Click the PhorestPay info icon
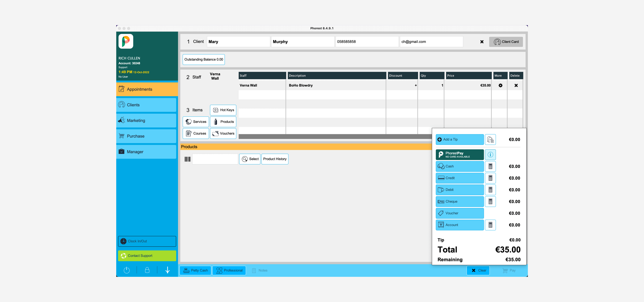The height and width of the screenshot is (302, 644). point(490,155)
